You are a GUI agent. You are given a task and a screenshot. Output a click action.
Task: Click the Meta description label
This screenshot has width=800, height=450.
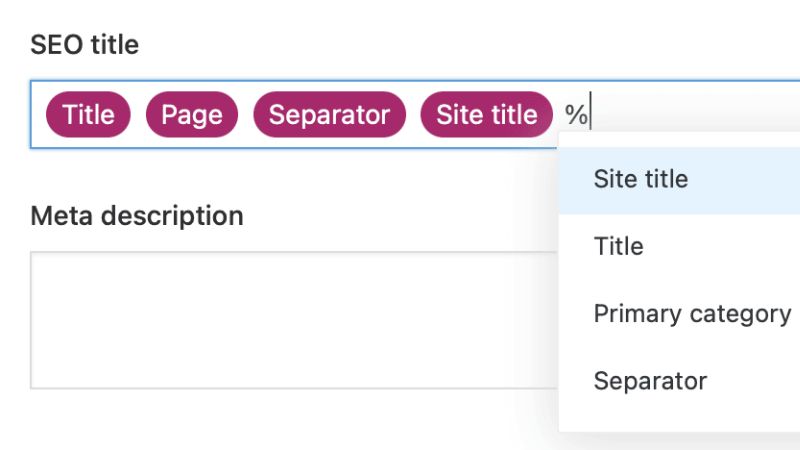click(137, 216)
